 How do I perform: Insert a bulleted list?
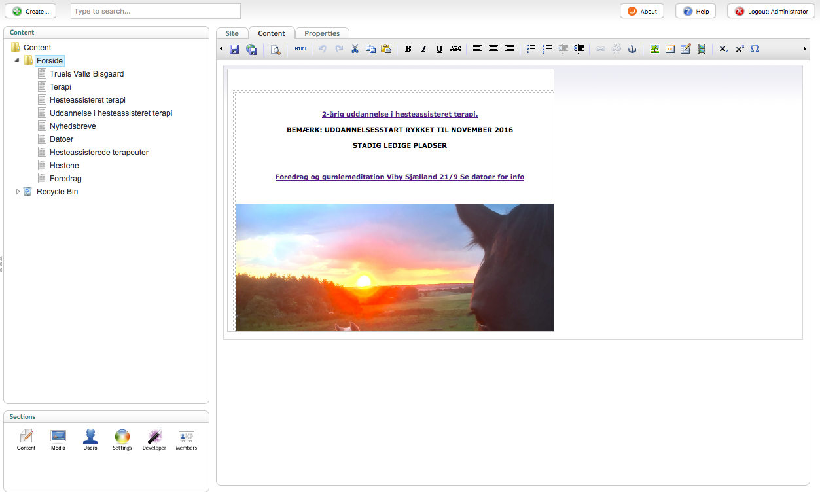click(x=531, y=49)
